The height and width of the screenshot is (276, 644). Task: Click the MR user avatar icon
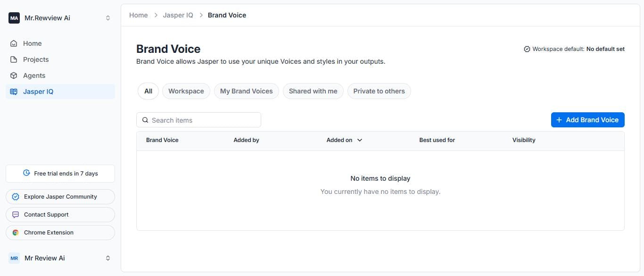pos(14,258)
